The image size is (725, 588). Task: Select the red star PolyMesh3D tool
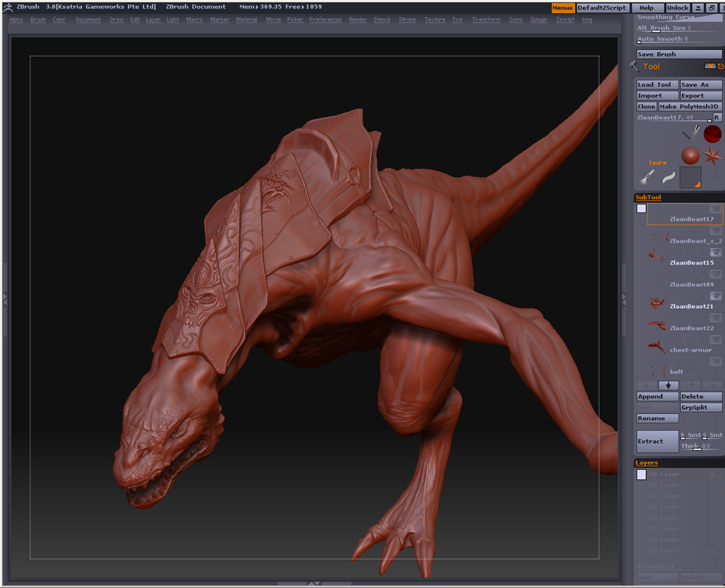[713, 155]
